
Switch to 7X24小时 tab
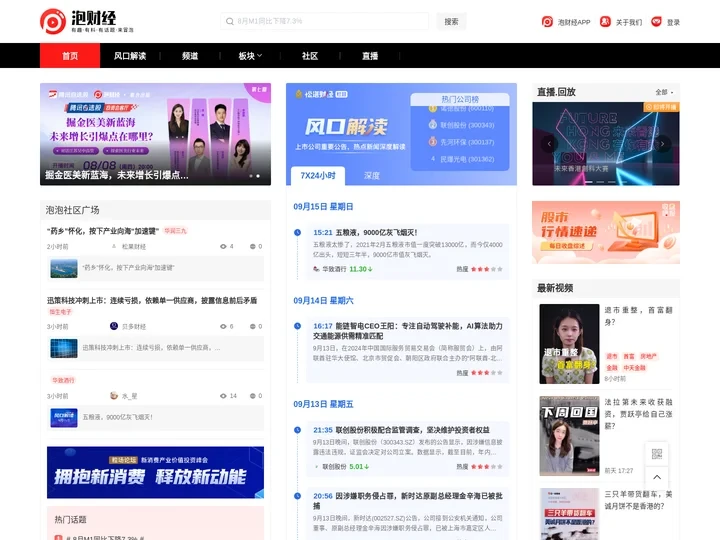point(318,176)
